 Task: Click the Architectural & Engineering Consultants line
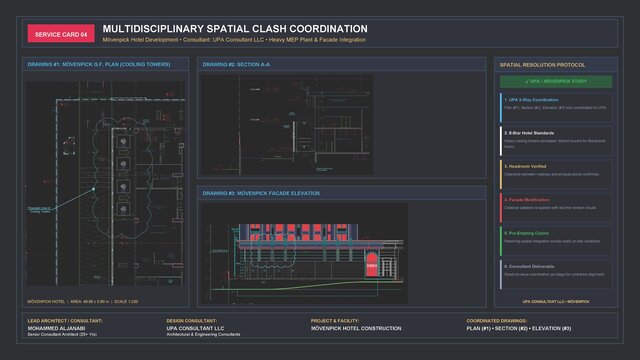(203, 335)
